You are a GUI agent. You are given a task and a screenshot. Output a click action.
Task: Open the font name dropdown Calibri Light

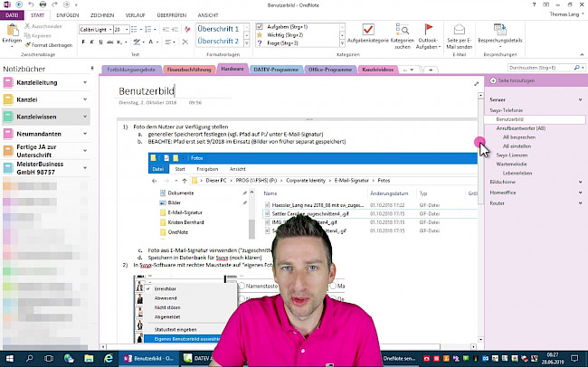(x=93, y=29)
